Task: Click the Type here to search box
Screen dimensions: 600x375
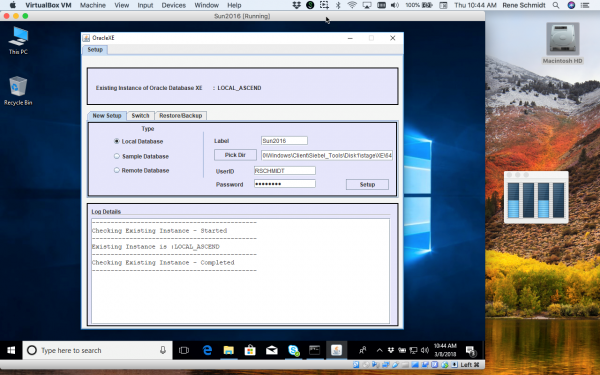Action: coord(98,350)
